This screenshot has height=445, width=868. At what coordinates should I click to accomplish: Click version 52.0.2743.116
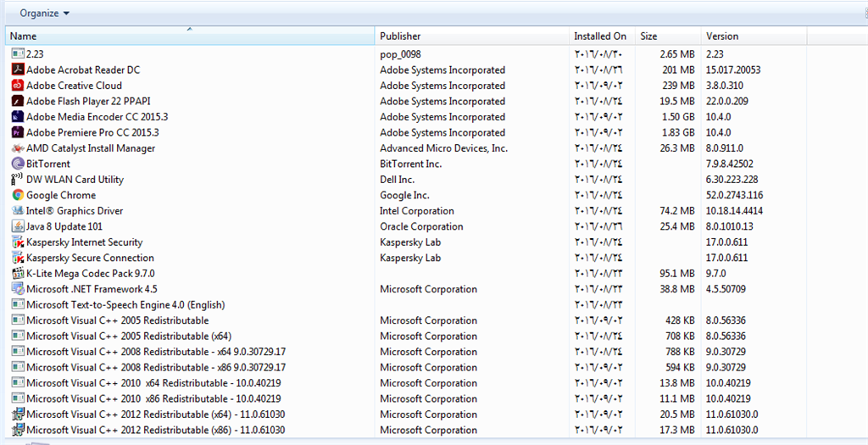734,195
